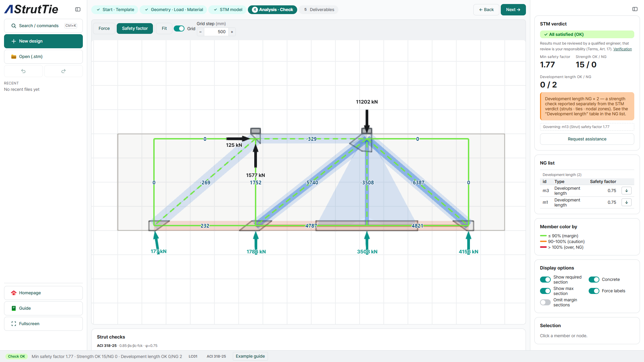Enter Fullscreen mode
This screenshot has height=362, width=644.
(x=44, y=324)
